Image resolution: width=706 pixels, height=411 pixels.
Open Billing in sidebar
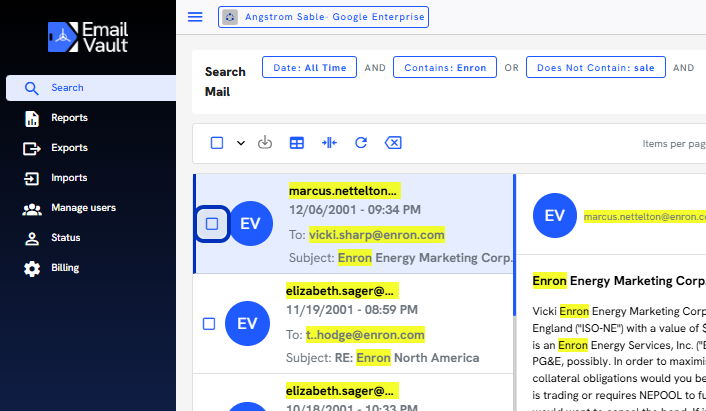pos(65,268)
